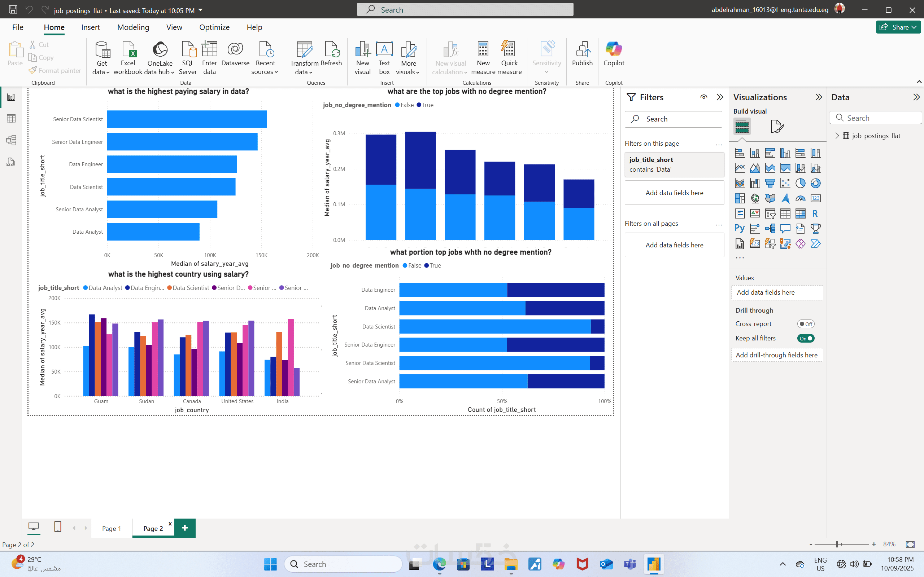924x577 pixels.
Task: Select the Format visual pane icon
Action: point(777,126)
